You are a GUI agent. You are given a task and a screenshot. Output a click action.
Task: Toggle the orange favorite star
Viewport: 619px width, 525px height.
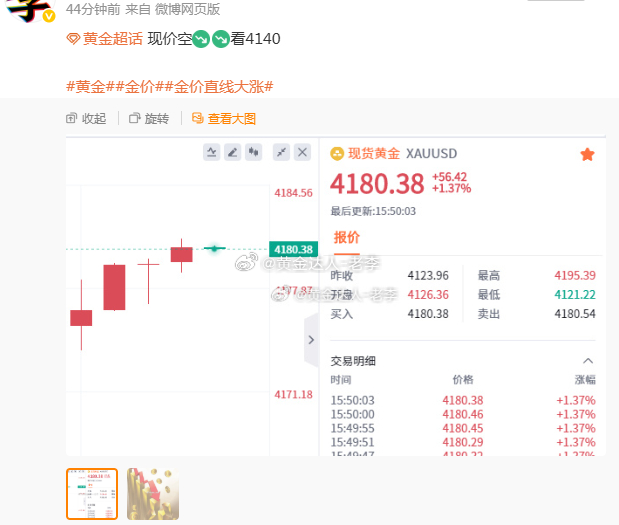click(587, 154)
